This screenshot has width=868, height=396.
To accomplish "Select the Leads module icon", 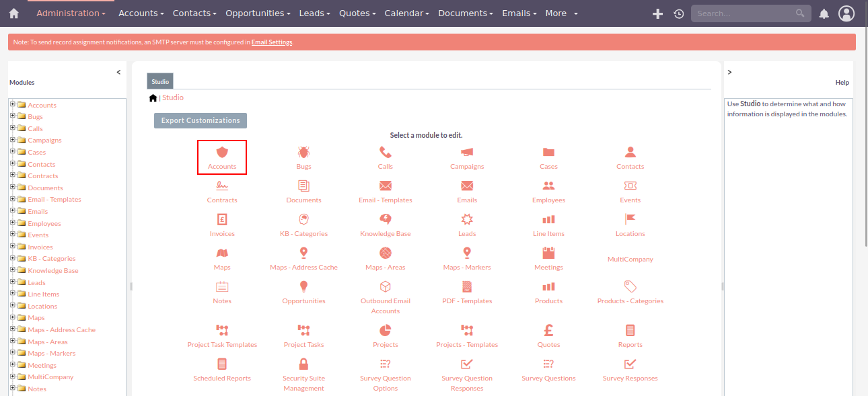I will click(x=467, y=224).
